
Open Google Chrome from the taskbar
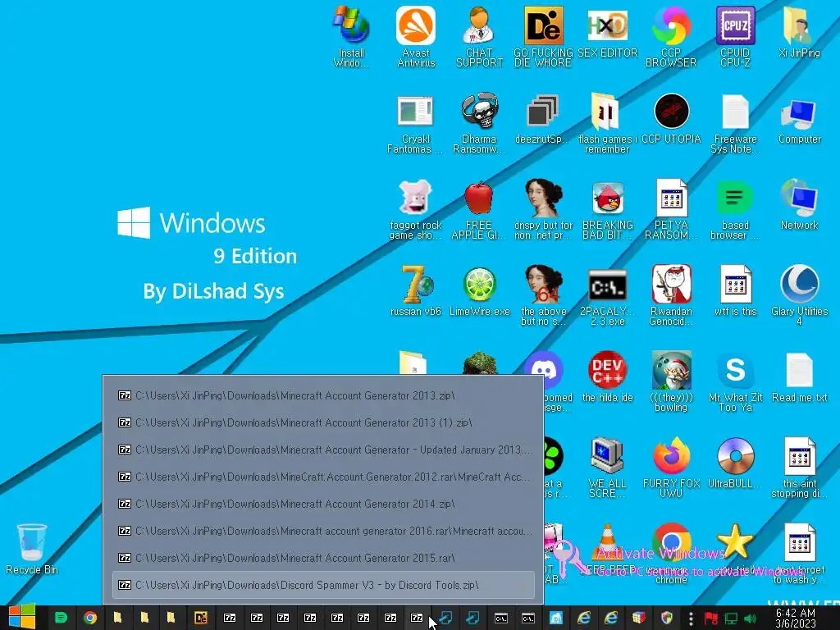coord(90,618)
